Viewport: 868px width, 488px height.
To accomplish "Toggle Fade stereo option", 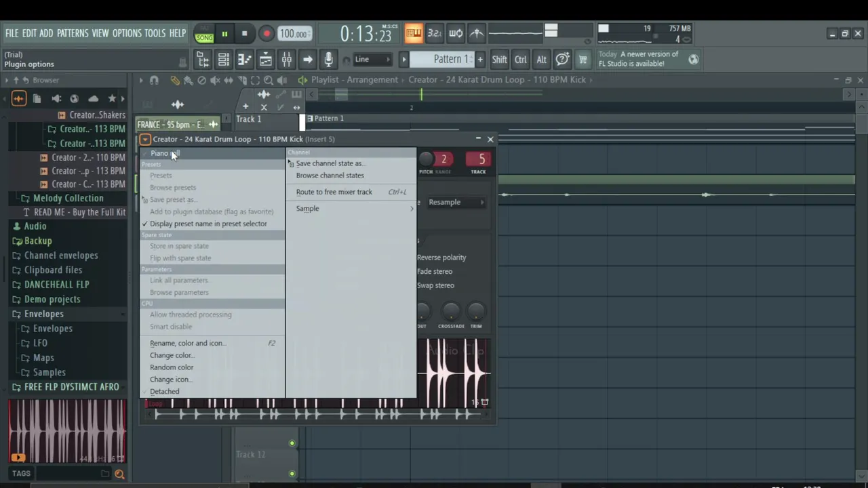I will coord(435,272).
